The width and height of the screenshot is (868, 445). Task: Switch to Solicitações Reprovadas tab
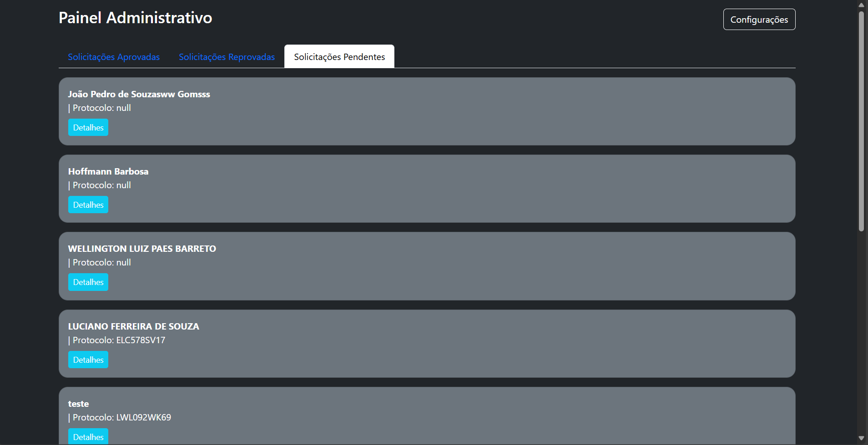[x=227, y=57]
